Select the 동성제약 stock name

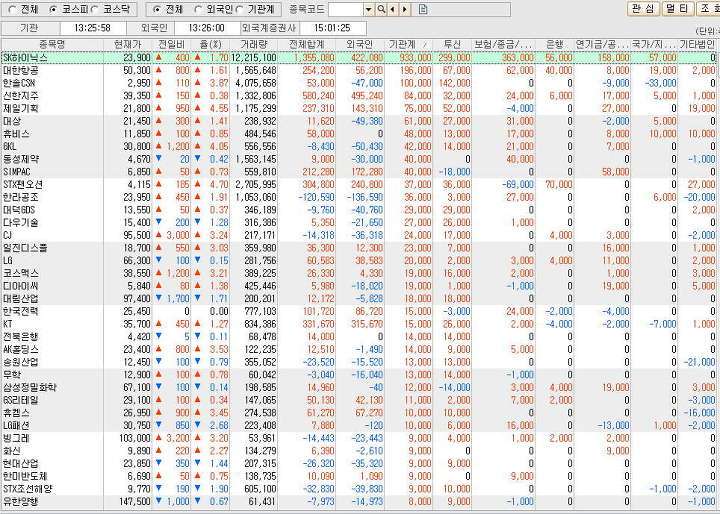[21, 159]
